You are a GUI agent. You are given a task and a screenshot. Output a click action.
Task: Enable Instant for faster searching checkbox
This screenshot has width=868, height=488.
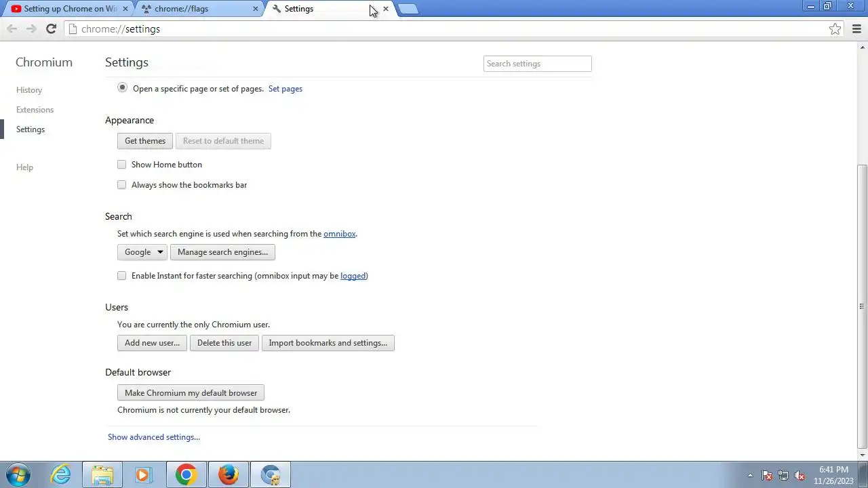[121, 275]
